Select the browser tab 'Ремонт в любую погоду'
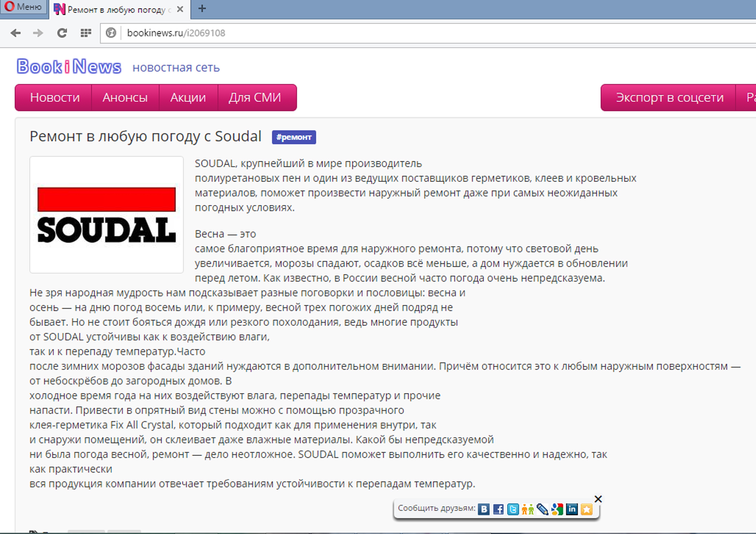This screenshot has width=756, height=534. (x=120, y=9)
